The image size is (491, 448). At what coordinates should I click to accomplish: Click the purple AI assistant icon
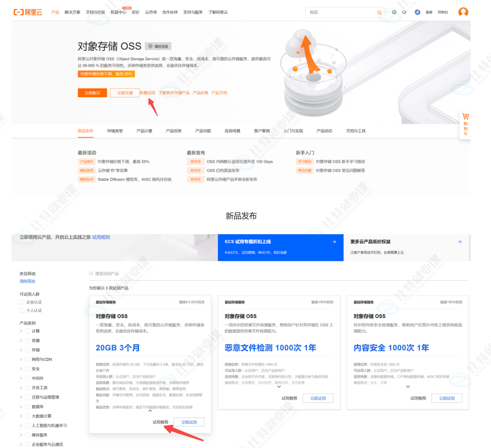pyautogui.click(x=417, y=12)
